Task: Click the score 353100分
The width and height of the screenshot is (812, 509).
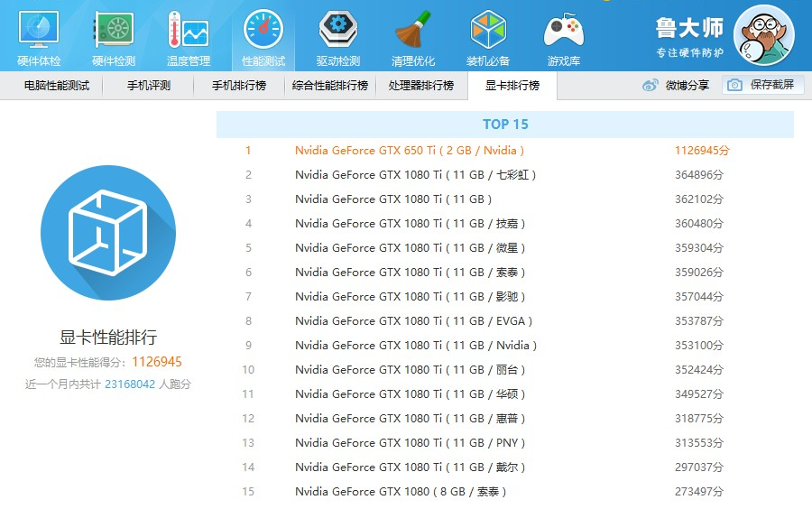Action: point(698,345)
